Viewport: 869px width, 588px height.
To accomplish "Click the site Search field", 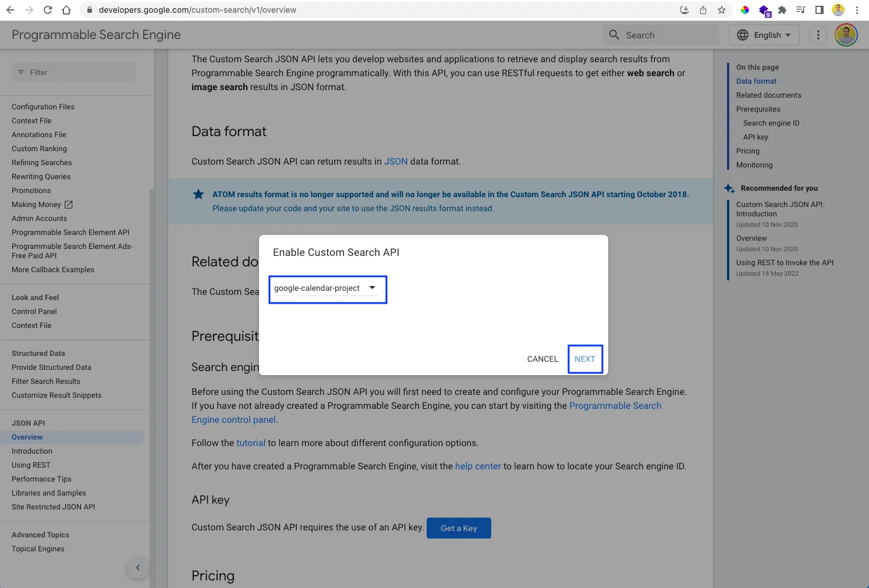I will tap(662, 35).
